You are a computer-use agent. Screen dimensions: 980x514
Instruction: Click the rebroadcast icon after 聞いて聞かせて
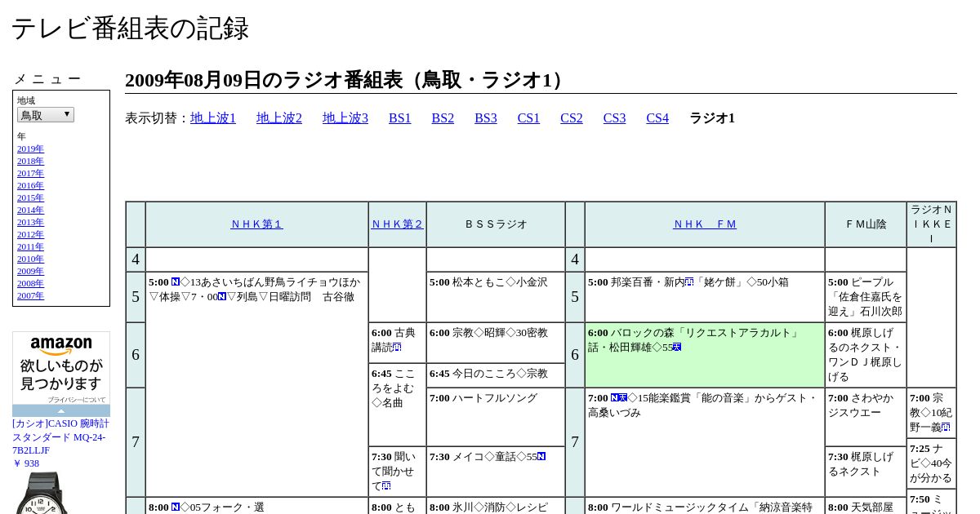pos(386,485)
